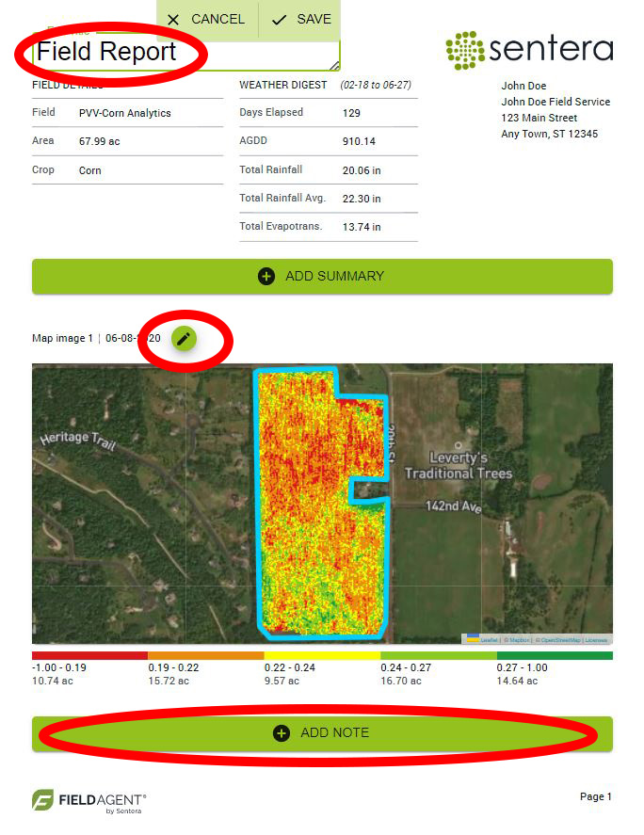The image size is (644, 835).
Task: Select the dark green 0.27 - 1.00 legend swatch
Action: click(x=555, y=655)
